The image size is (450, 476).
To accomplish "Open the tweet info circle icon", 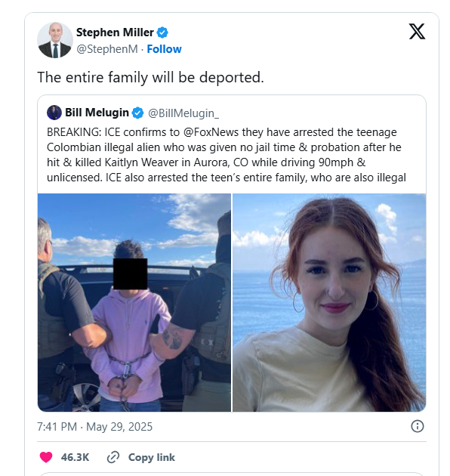I will (x=418, y=426).
